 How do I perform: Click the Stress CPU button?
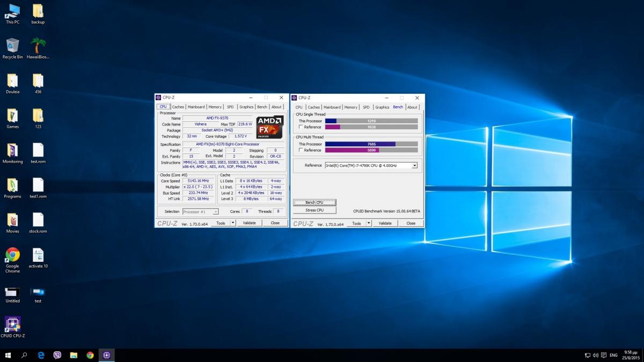coord(314,210)
